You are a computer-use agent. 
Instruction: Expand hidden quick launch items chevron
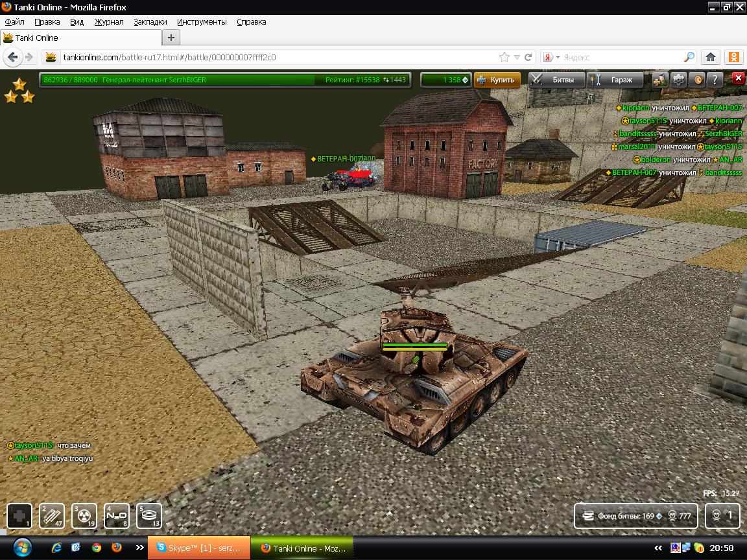[139, 548]
